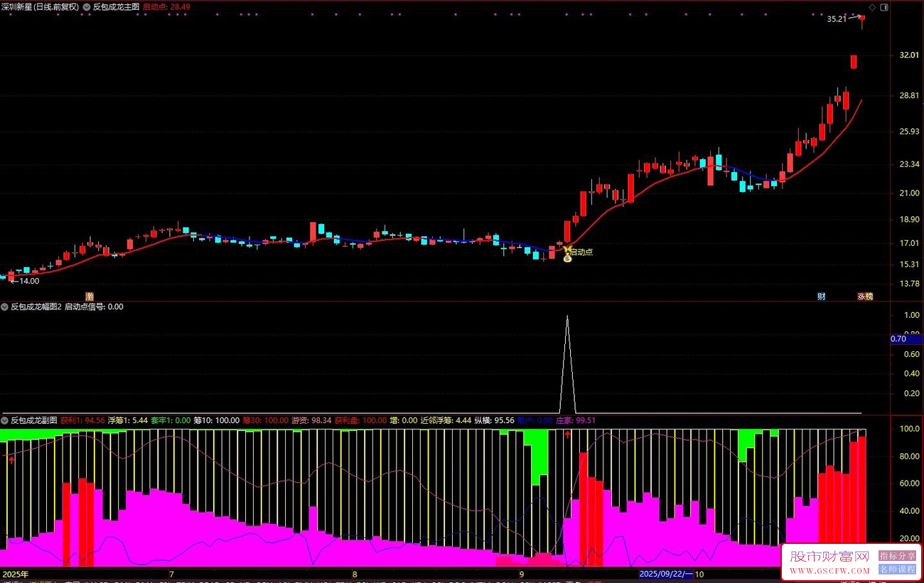Image resolution: width=924 pixels, height=583 pixels.
Task: Click the 15.31 price axis label
Action: pos(909,264)
